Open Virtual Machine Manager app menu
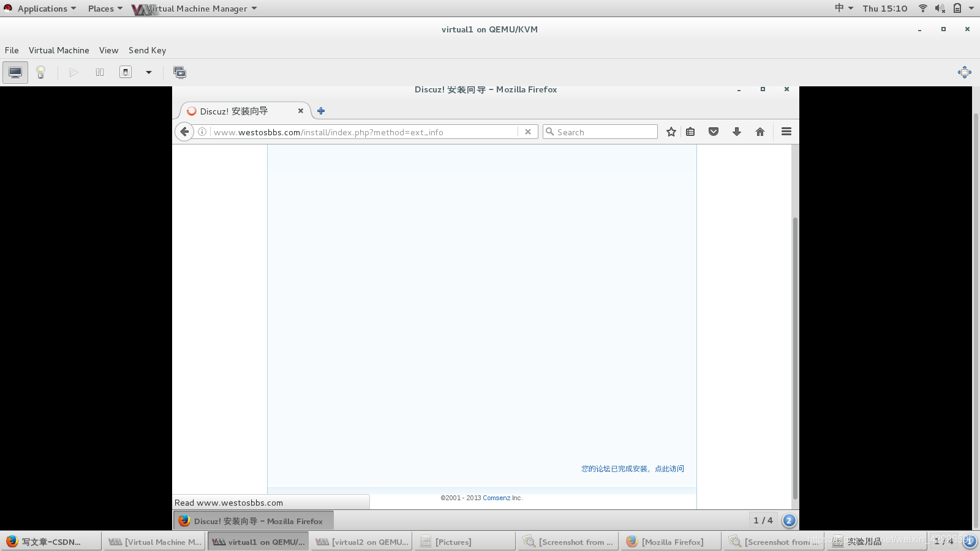This screenshot has height=551, width=980. pos(195,9)
